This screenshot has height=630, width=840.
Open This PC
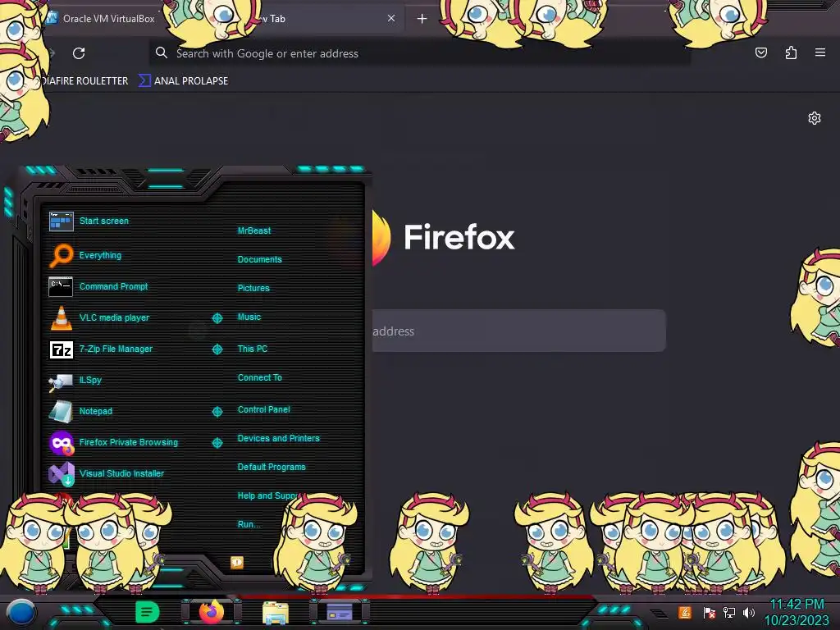point(253,349)
